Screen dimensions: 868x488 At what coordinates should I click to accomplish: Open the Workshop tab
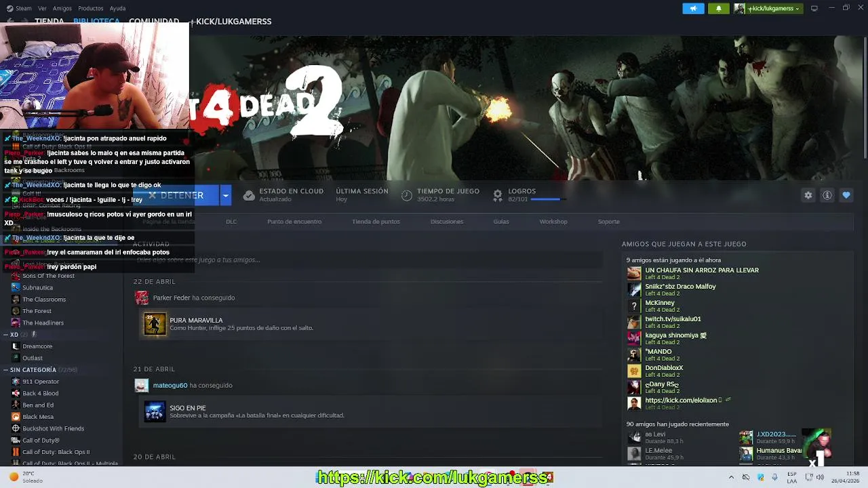553,222
